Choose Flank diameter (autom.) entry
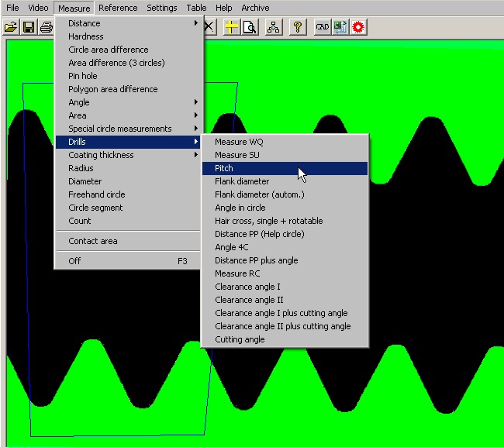Viewport: 504px width, 447px height. pyautogui.click(x=259, y=194)
